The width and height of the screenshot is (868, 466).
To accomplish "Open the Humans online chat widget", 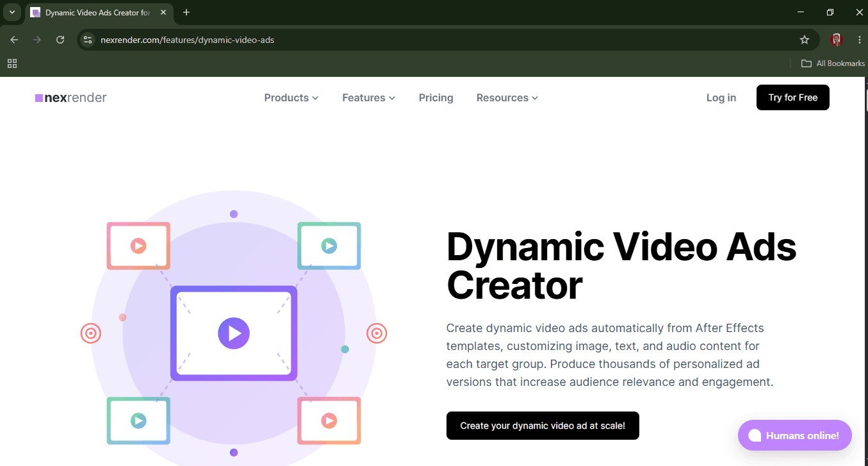I will (x=795, y=435).
